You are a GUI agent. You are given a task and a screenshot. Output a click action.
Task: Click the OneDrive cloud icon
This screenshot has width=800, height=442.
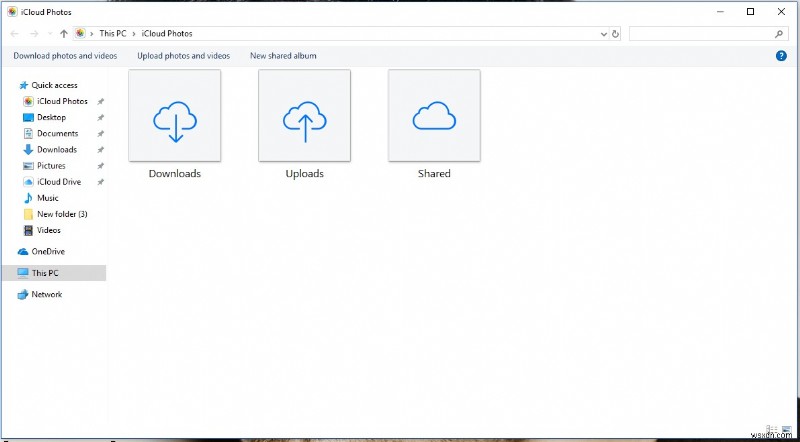pos(23,252)
